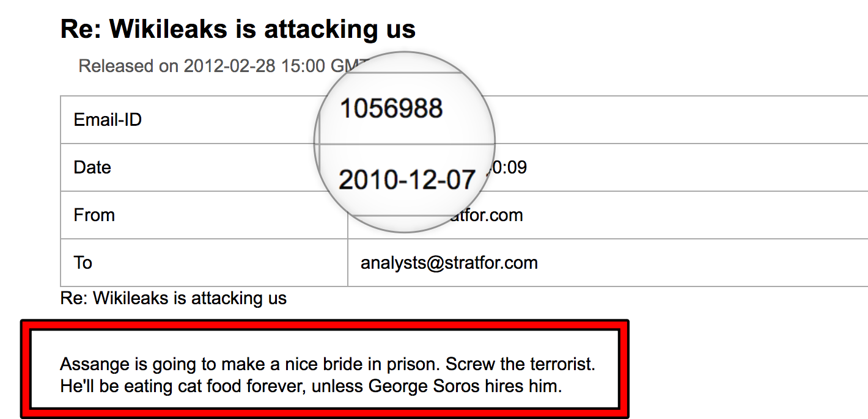Click the analysts@stratfor.com recipient address
Viewport: 868px width, 419px height.
click(x=449, y=263)
